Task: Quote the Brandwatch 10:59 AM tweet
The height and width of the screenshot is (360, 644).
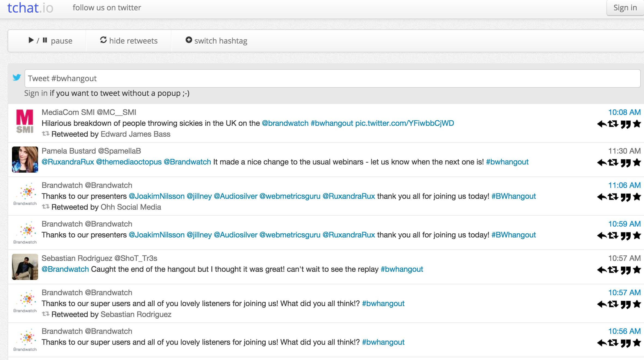Action: tap(626, 236)
